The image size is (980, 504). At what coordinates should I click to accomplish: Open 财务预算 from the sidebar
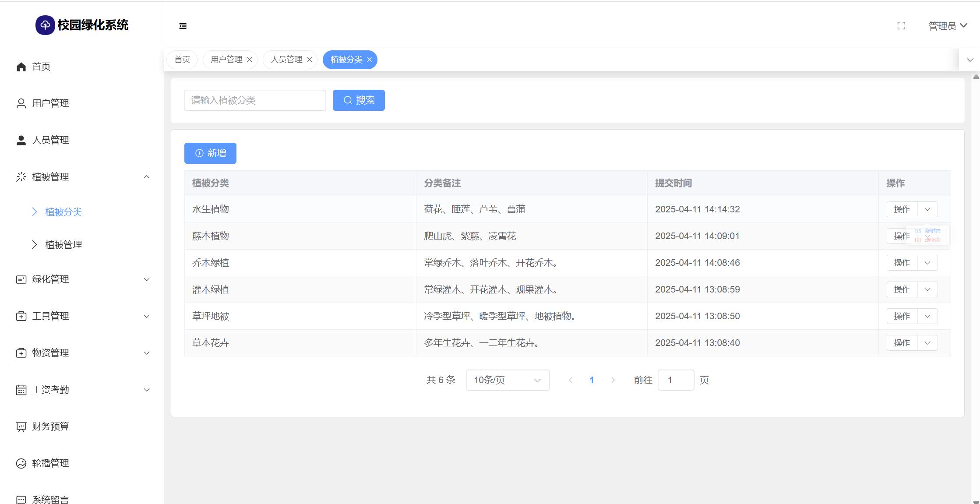(x=50, y=426)
